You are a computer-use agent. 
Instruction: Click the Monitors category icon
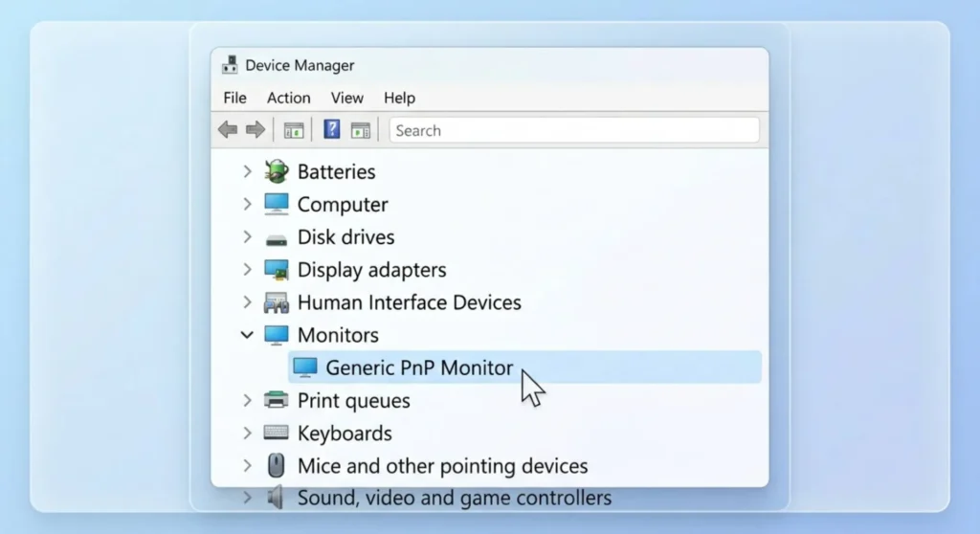pos(277,335)
